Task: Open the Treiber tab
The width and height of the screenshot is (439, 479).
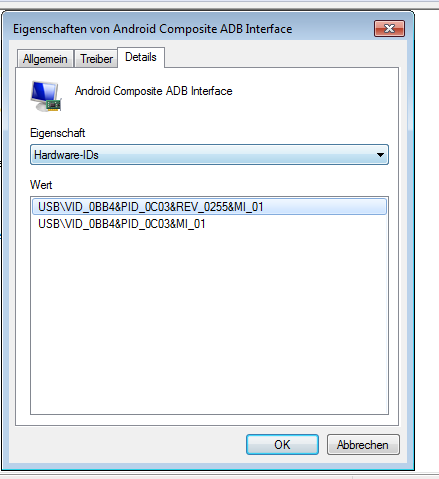Action: [x=96, y=59]
